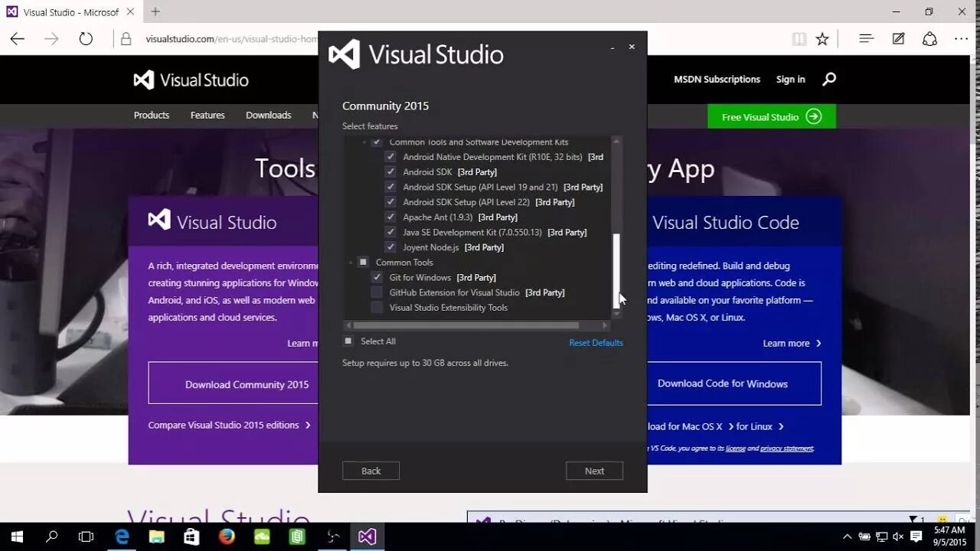Viewport: 980px width, 551px height.
Task: Open the Edge Hub icon
Action: point(867,39)
